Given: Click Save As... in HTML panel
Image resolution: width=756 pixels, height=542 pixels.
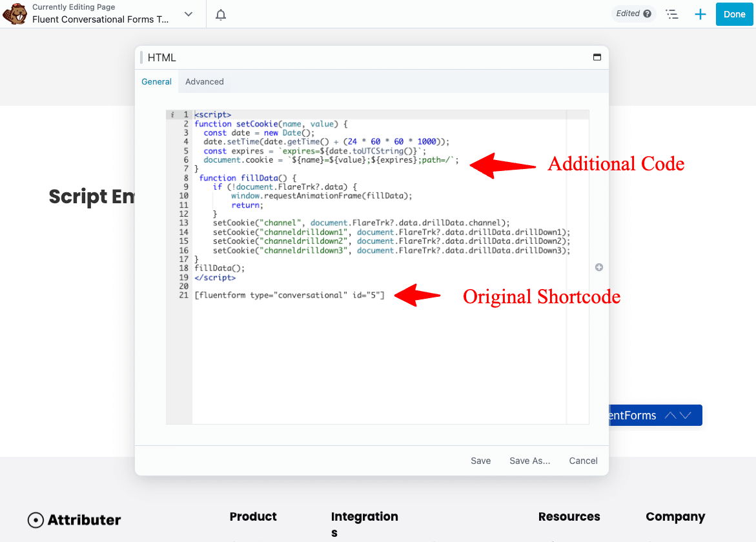Looking at the screenshot, I should 529,461.
